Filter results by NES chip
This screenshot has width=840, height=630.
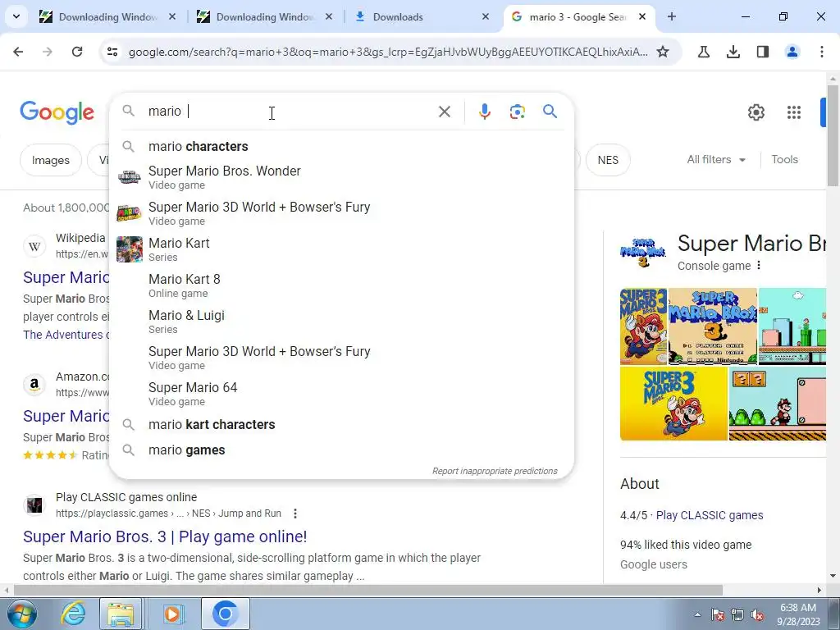coord(608,160)
